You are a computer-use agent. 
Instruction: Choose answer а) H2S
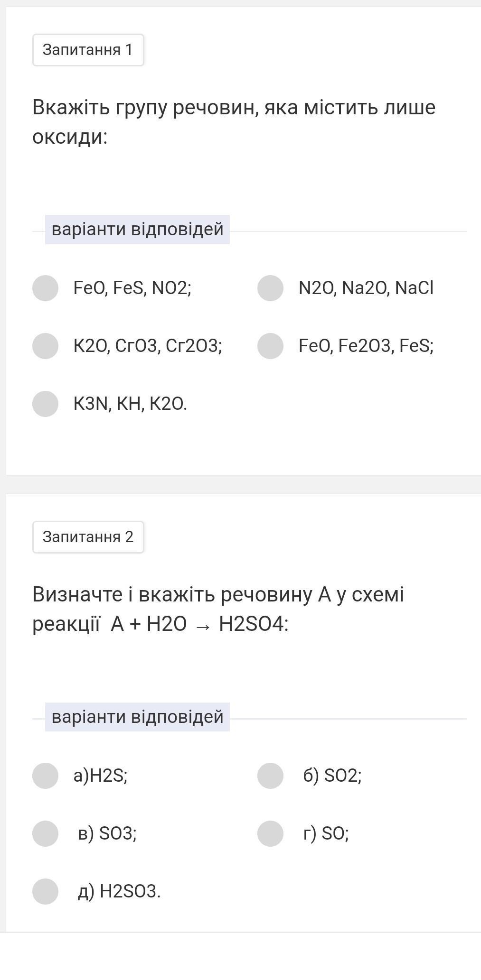coord(46,776)
